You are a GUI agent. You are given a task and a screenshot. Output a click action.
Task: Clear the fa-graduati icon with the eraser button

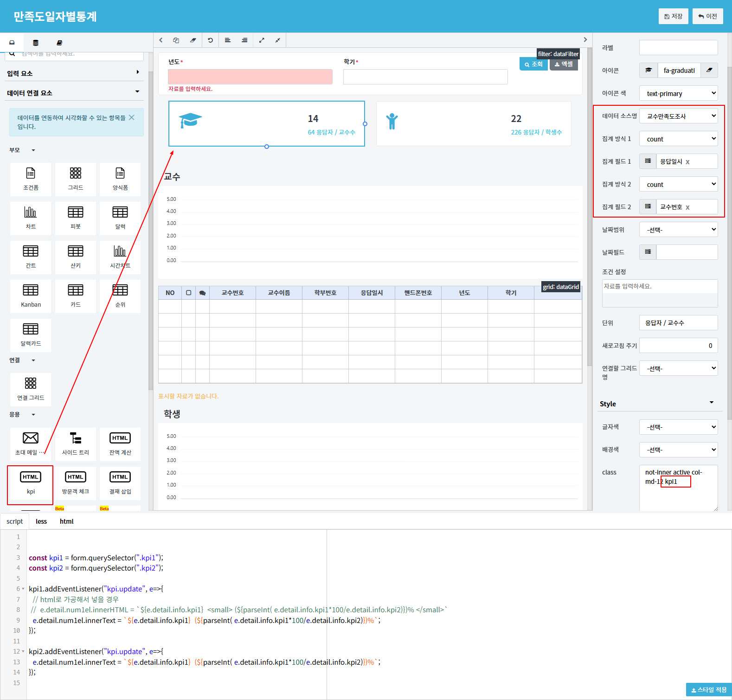pos(709,70)
